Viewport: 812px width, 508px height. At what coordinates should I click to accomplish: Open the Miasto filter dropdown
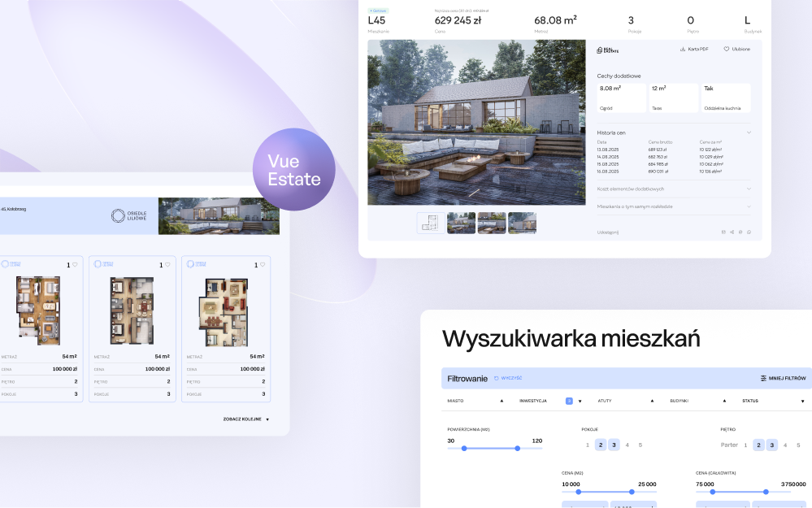click(475, 401)
